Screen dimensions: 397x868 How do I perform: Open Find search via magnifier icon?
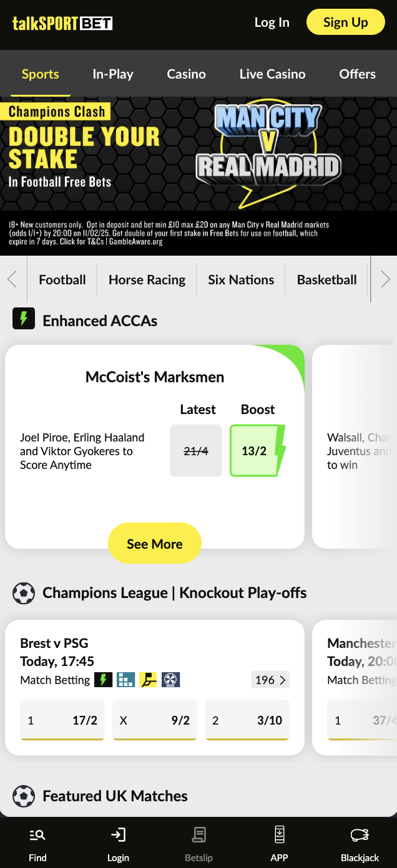point(37,834)
